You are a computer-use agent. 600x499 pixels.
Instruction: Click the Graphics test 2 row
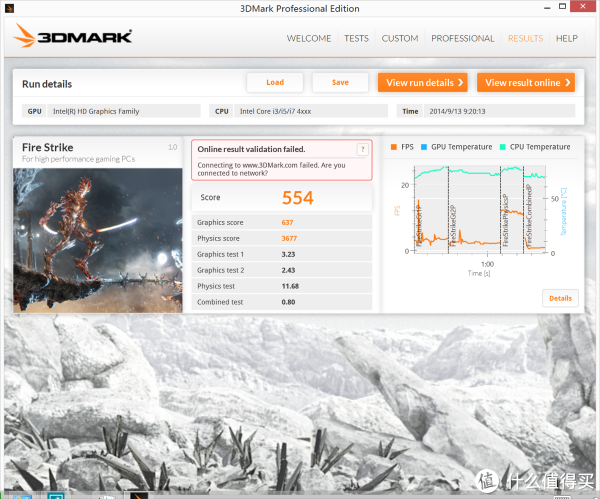point(282,270)
